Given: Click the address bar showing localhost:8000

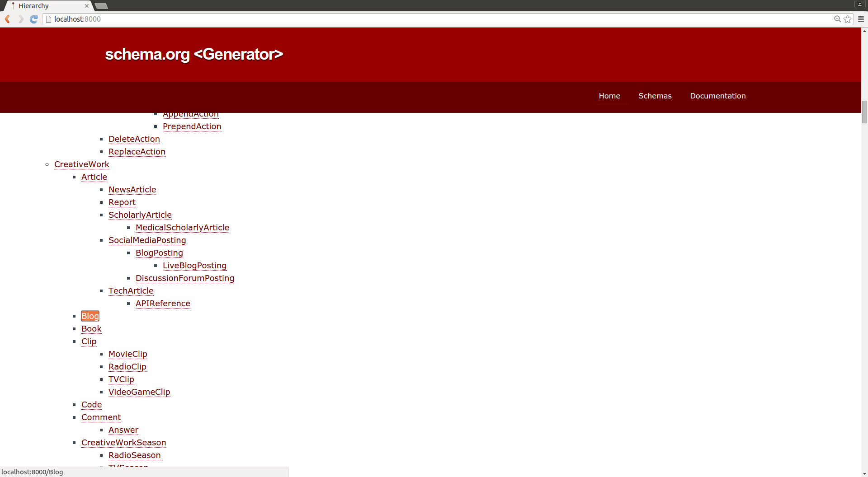Looking at the screenshot, I should [407, 19].
